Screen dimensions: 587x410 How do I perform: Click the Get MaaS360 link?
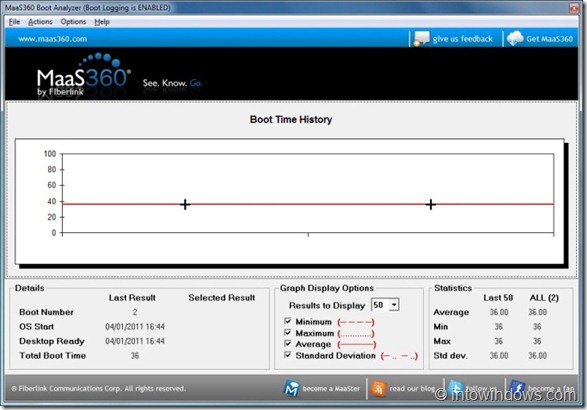tap(549, 39)
